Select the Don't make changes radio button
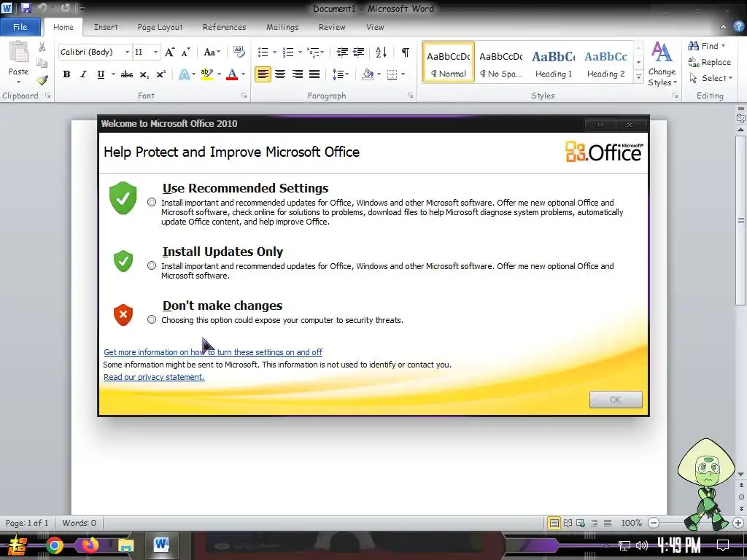747x560 pixels. [152, 319]
